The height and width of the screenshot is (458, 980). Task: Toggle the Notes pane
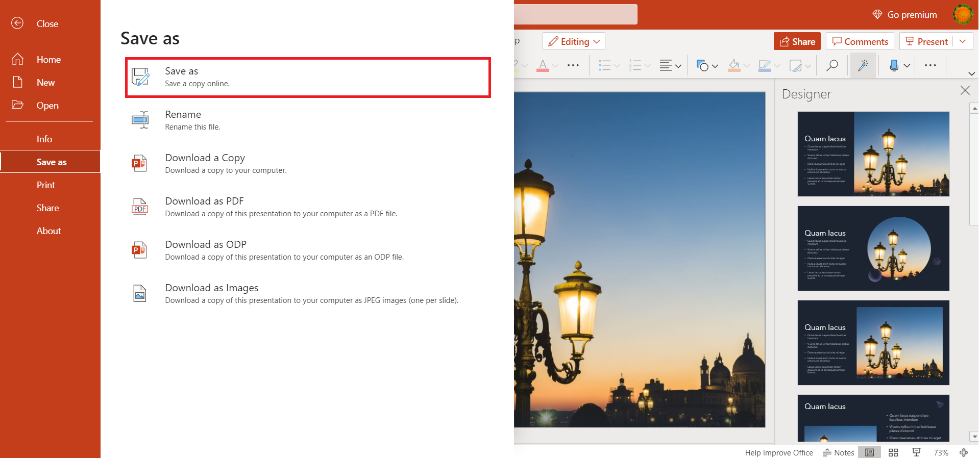tap(838, 452)
